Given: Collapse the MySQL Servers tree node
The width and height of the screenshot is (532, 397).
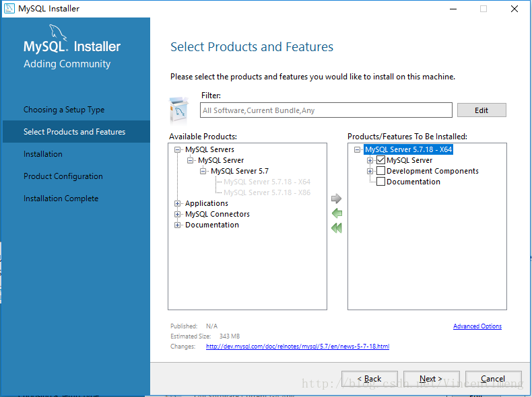Looking at the screenshot, I should pyautogui.click(x=178, y=149).
